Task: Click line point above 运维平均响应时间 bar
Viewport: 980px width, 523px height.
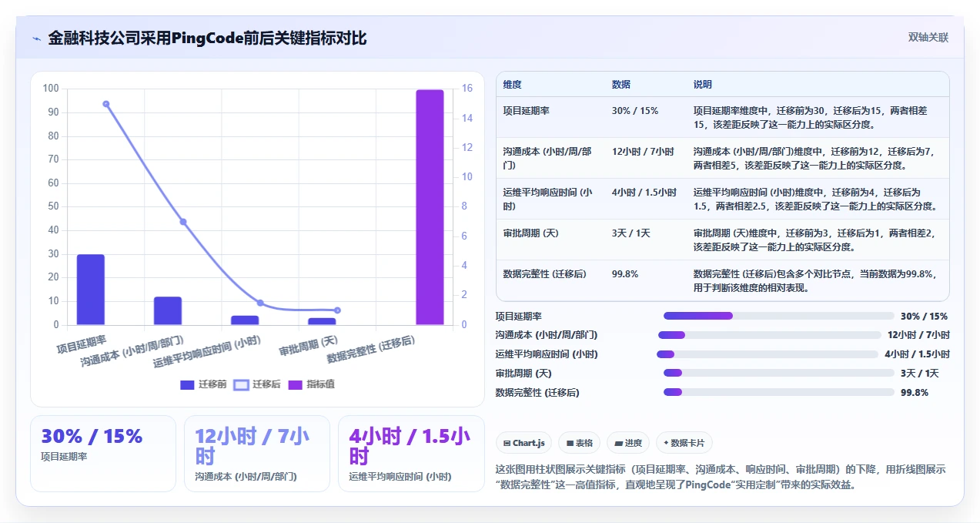Action: (x=260, y=303)
